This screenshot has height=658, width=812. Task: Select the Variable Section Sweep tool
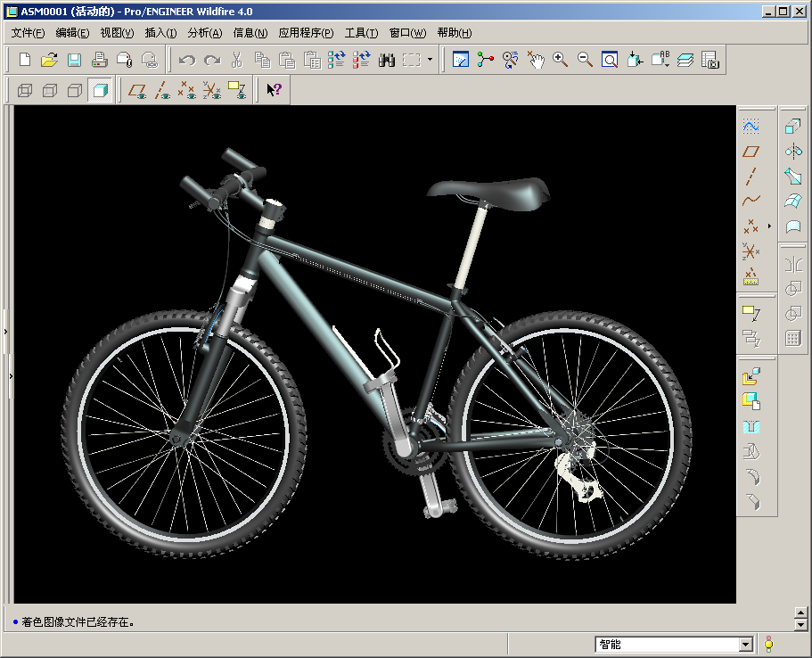pyautogui.click(x=793, y=177)
